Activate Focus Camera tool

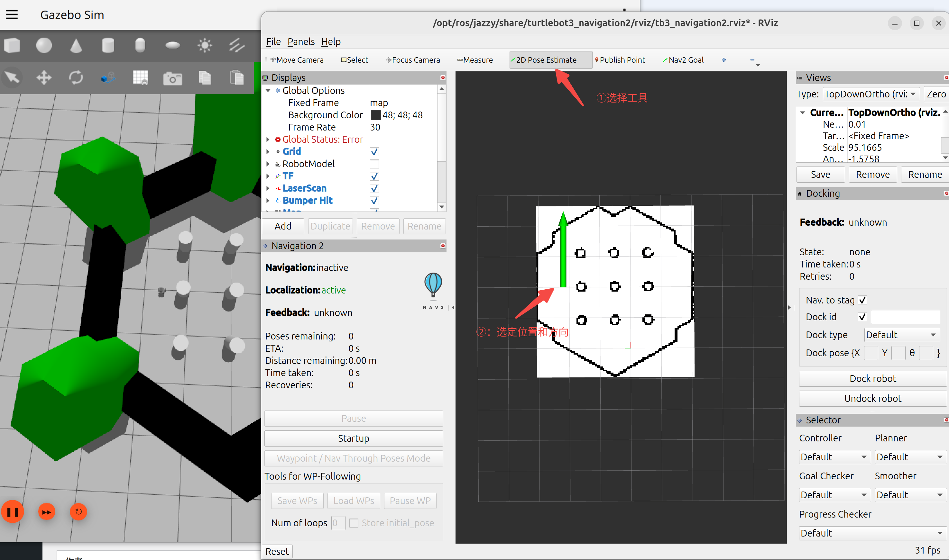[413, 60]
